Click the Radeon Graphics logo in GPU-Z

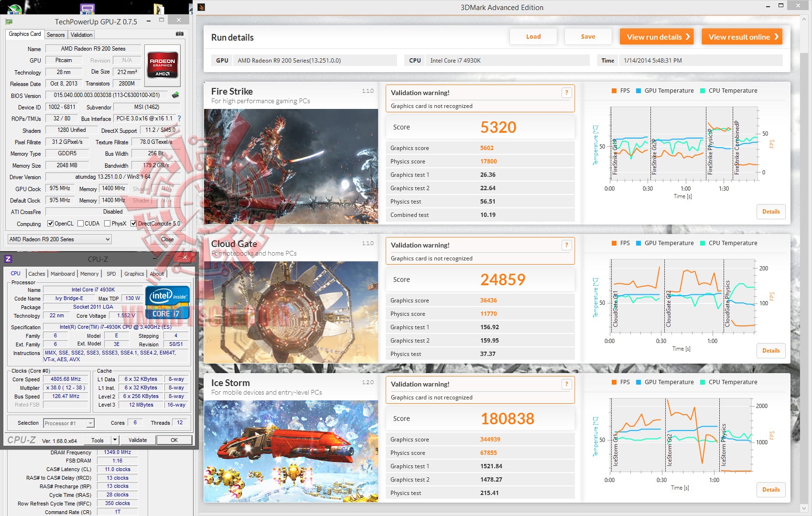pyautogui.click(x=162, y=64)
